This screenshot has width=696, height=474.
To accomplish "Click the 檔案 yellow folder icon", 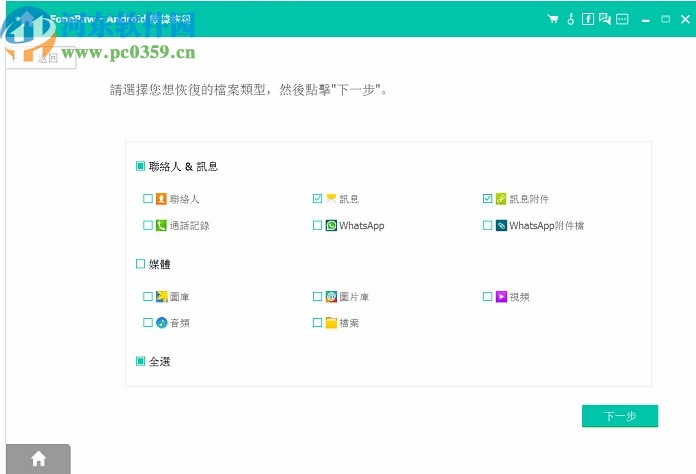I will [x=331, y=323].
